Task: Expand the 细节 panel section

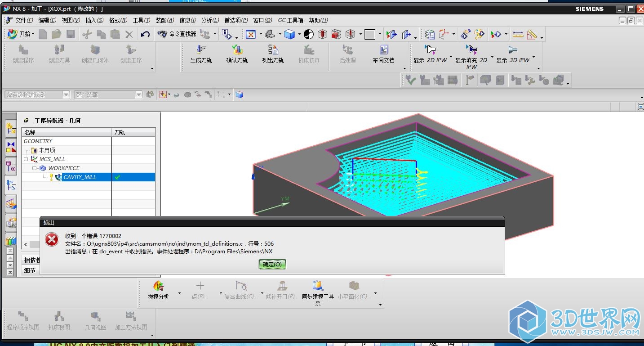Action: coord(30,270)
